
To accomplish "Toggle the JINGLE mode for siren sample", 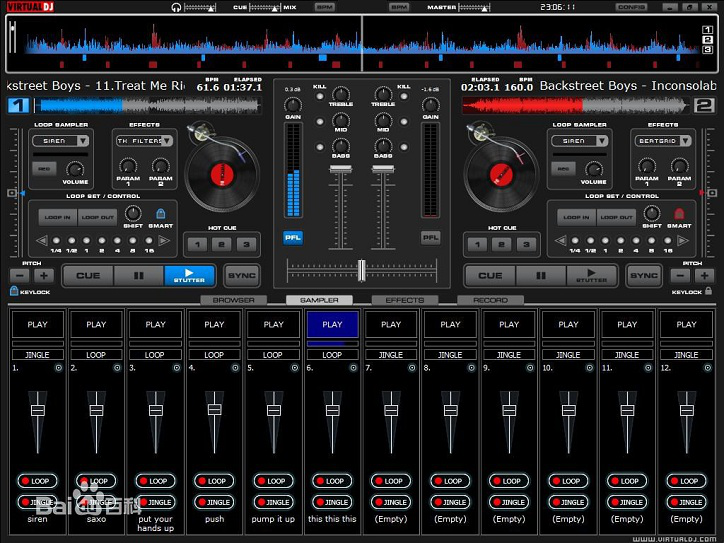I will pyautogui.click(x=37, y=502).
